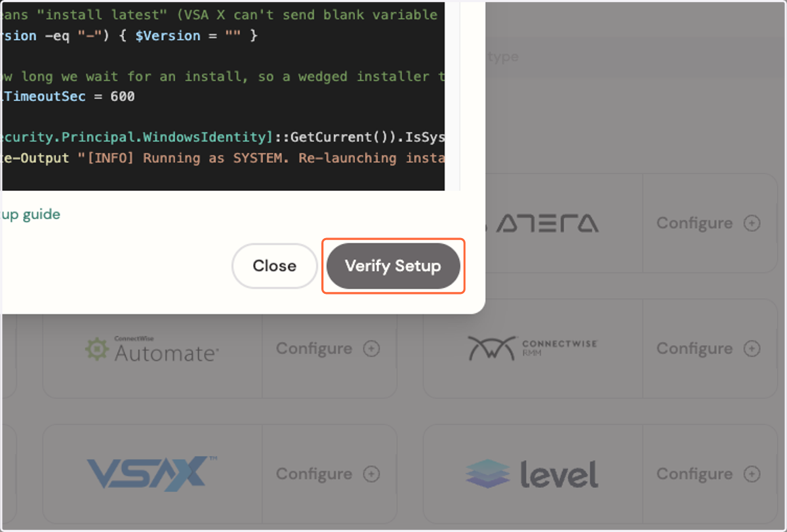Image resolution: width=787 pixels, height=532 pixels.
Task: Click the $Version = "" code line
Action: coord(130,35)
